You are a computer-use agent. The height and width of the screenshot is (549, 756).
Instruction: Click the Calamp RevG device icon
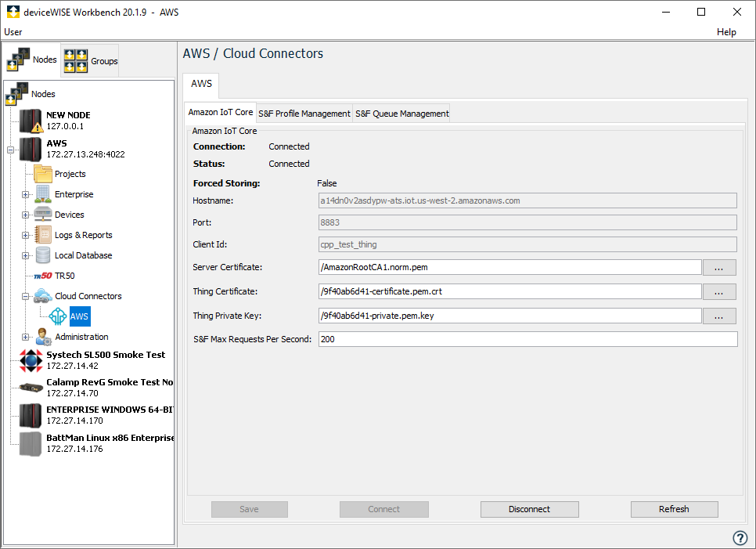pyautogui.click(x=31, y=388)
